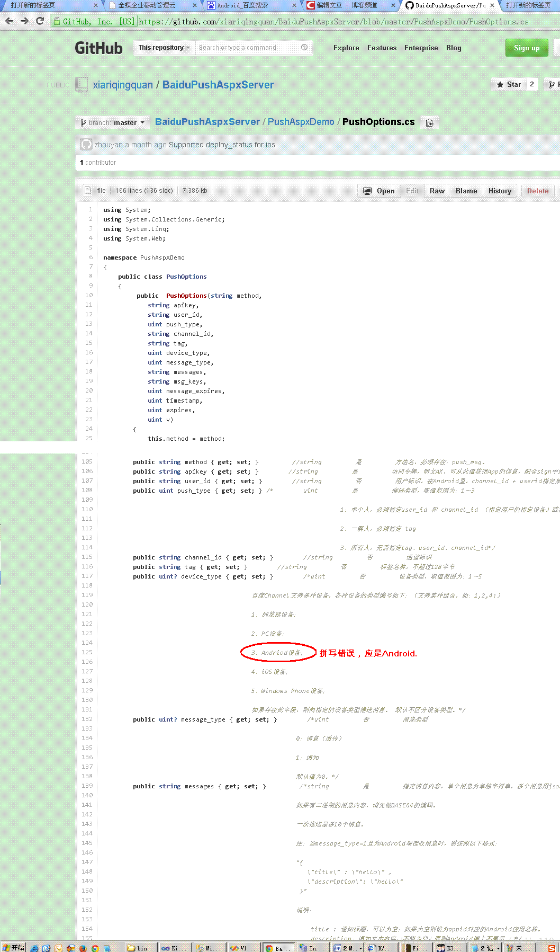Reload the page with the refresh icon

click(x=40, y=21)
